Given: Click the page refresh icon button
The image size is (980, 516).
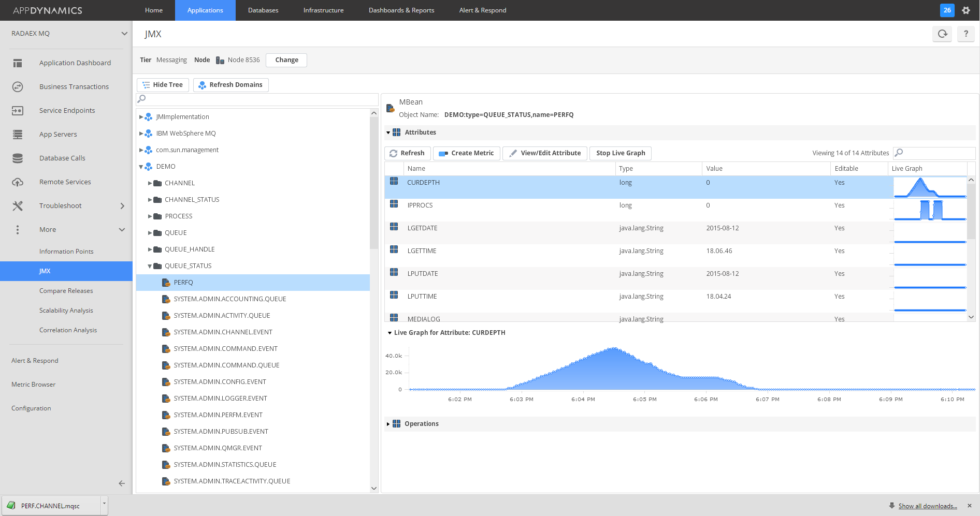Looking at the screenshot, I should coord(943,34).
